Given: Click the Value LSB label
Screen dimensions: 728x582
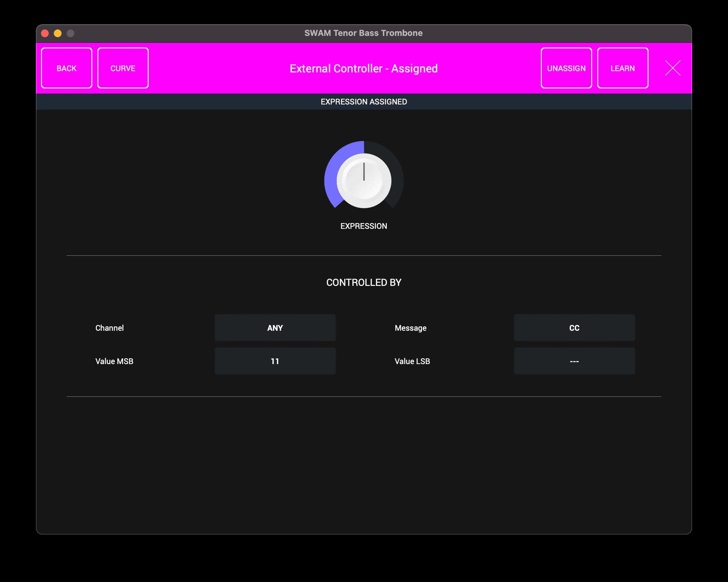Looking at the screenshot, I should point(412,361).
